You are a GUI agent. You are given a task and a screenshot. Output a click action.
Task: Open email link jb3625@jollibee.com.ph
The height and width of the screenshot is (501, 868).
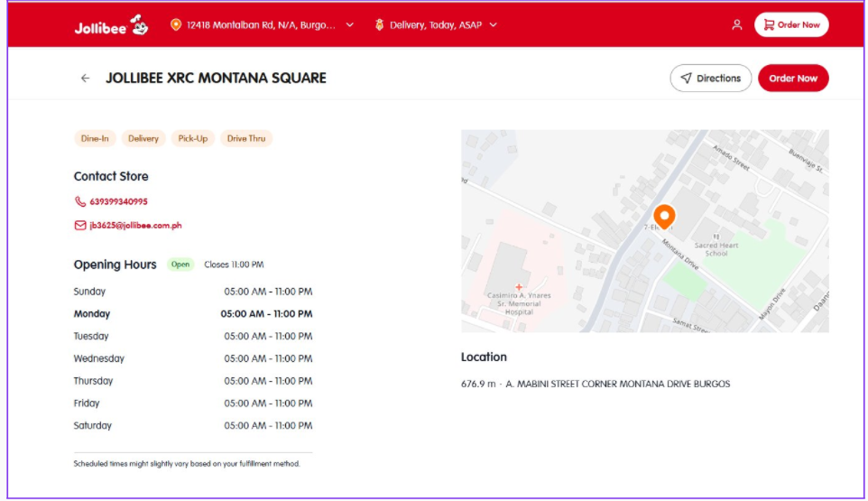click(135, 226)
